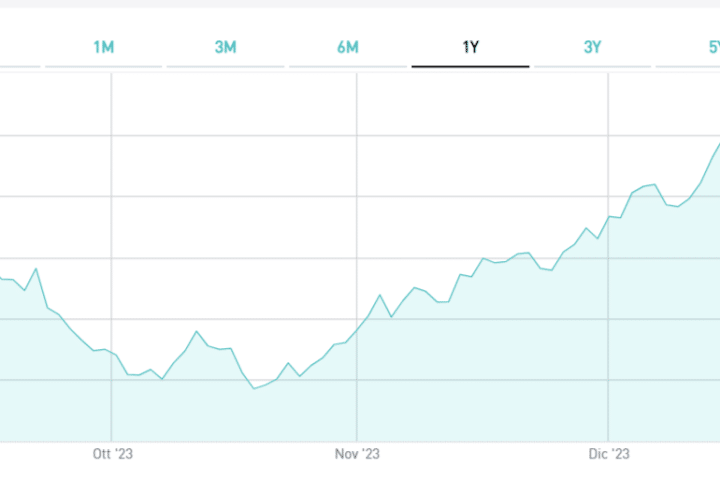This screenshot has height=480, width=720.
Task: Switch to the 3Y time range
Action: tap(592, 47)
